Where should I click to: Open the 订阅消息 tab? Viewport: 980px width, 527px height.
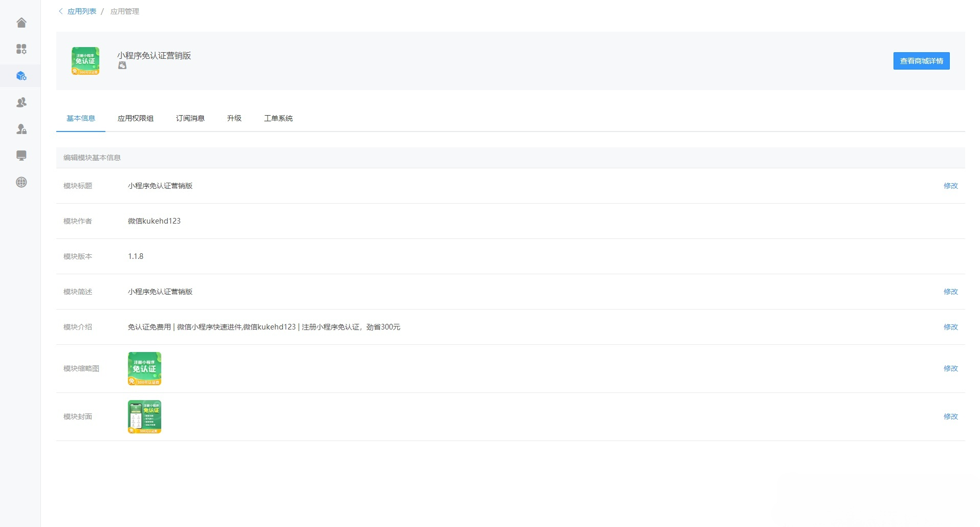[190, 118]
